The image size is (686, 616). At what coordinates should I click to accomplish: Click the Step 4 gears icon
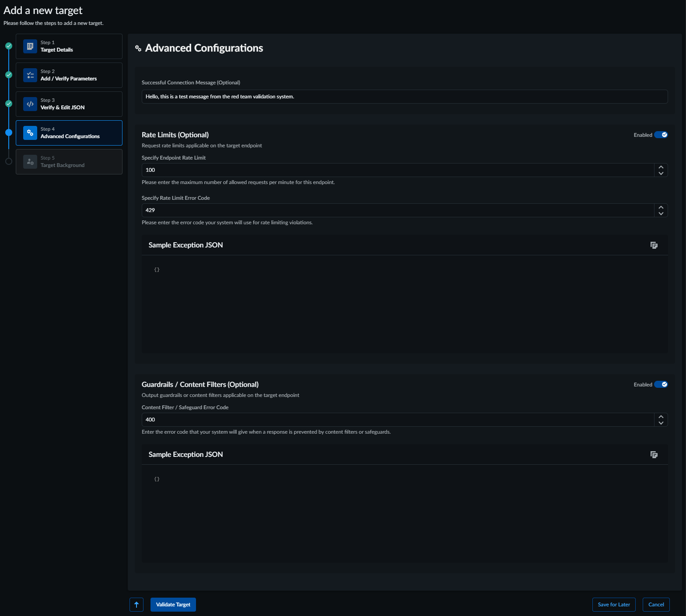tap(30, 133)
